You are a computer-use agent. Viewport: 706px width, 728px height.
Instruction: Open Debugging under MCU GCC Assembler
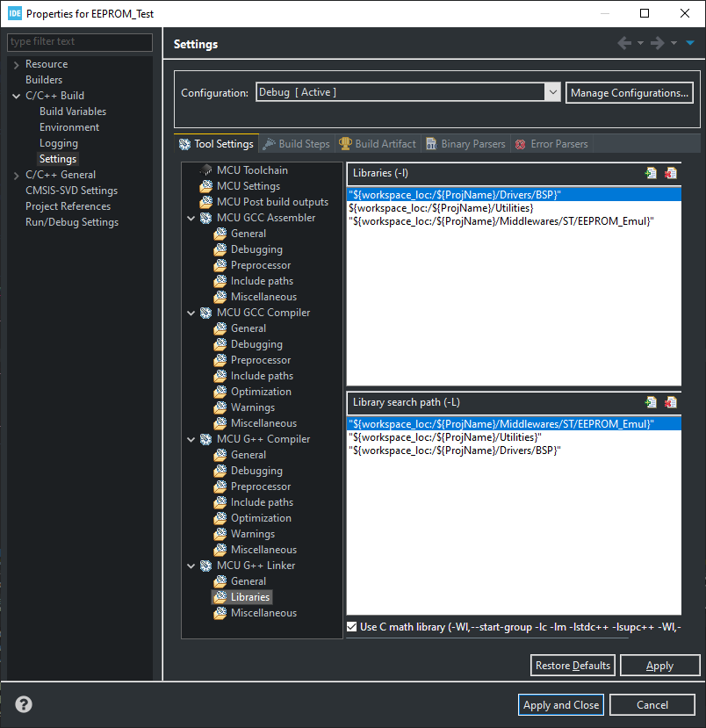click(x=256, y=249)
